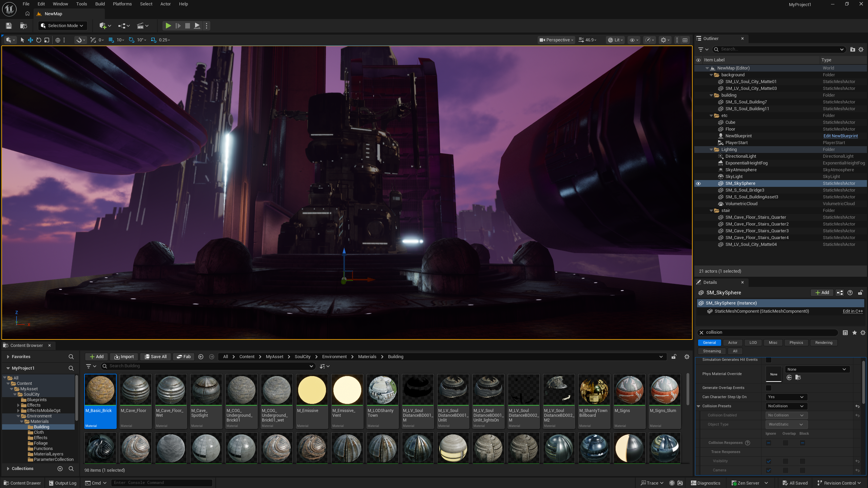
Task: Select the Rotate transform tool
Action: 39,40
